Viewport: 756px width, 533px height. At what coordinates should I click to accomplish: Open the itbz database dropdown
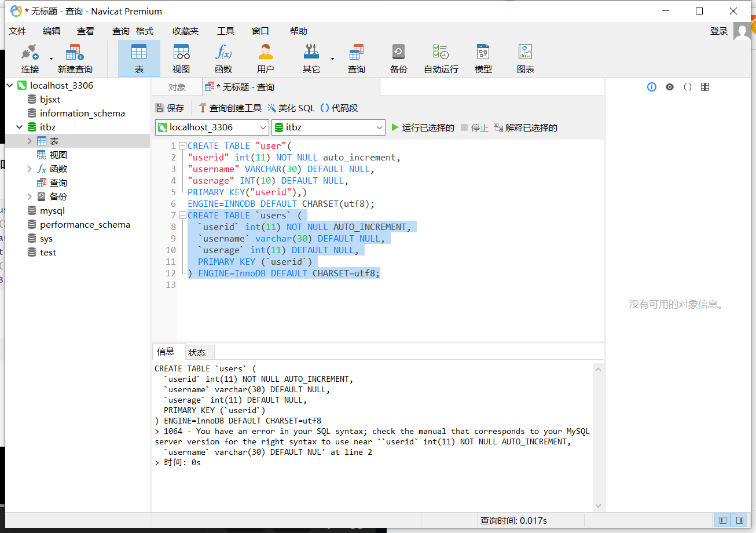point(328,127)
